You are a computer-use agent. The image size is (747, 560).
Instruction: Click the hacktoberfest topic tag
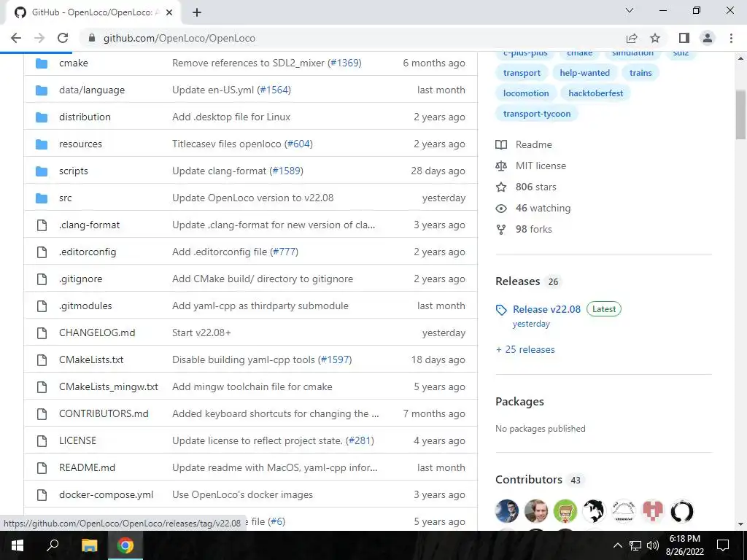click(x=595, y=93)
